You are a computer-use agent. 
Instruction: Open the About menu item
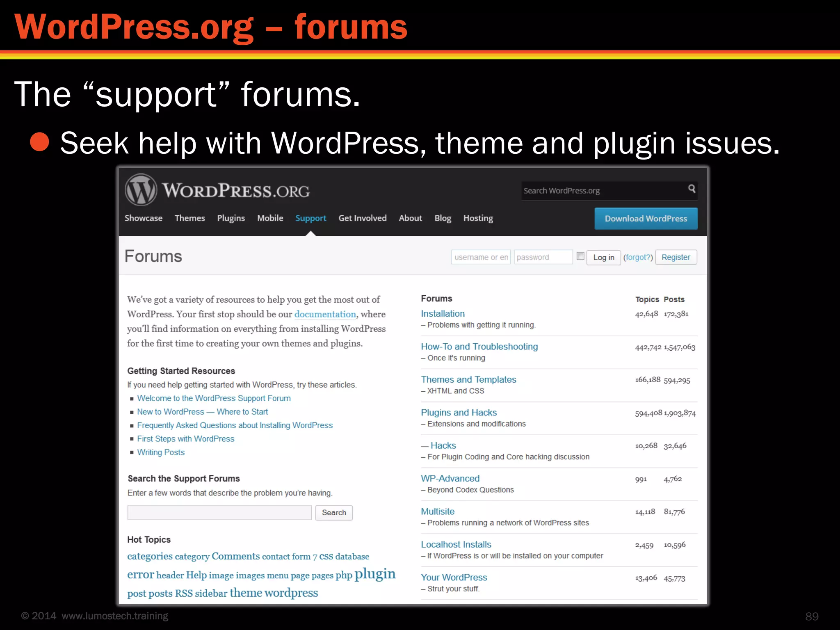pyautogui.click(x=411, y=218)
